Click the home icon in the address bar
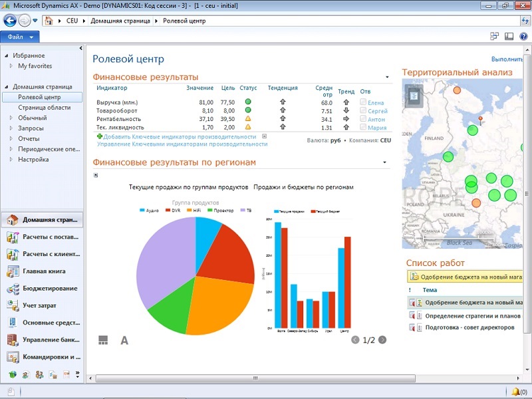This screenshot has width=532, height=399. tap(49, 21)
